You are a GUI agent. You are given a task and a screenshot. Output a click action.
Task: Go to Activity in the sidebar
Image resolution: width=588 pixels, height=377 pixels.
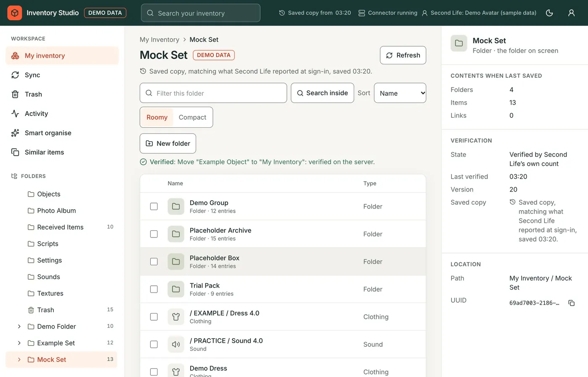pyautogui.click(x=62, y=113)
